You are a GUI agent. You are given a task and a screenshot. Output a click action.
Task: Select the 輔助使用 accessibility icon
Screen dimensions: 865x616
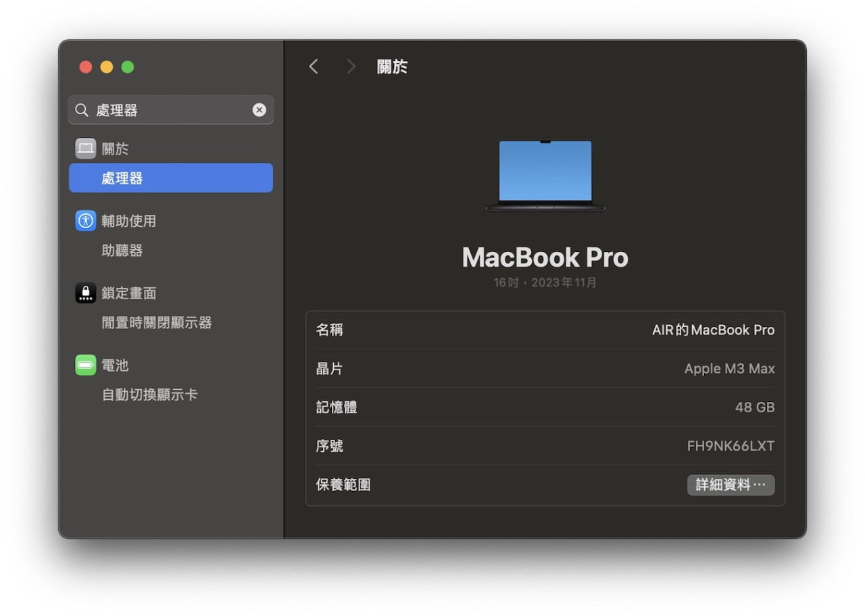coord(85,220)
